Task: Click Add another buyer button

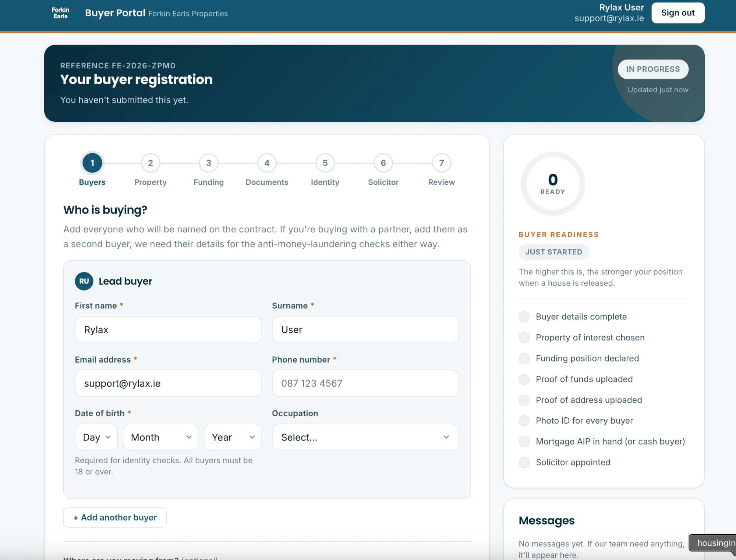Action: tap(115, 518)
